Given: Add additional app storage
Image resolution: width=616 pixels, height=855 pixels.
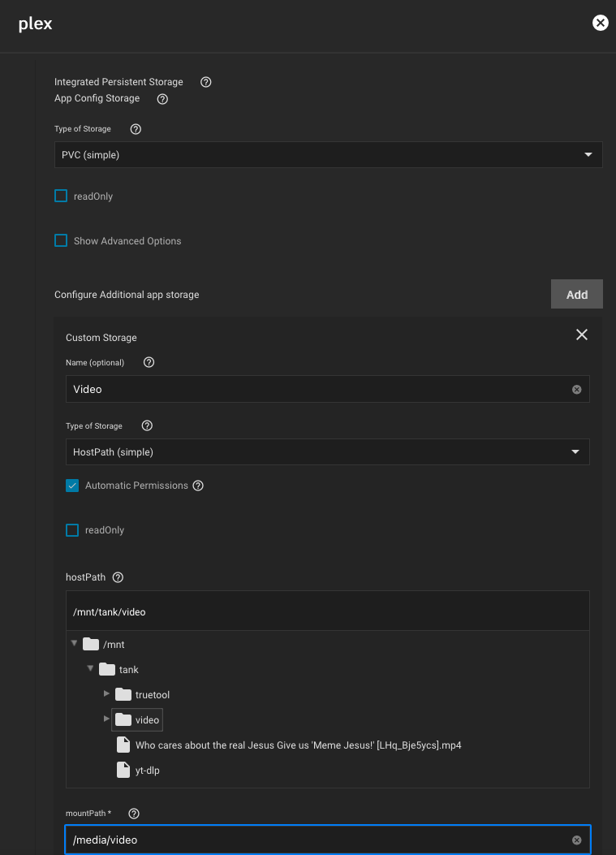Looking at the screenshot, I should pos(577,295).
